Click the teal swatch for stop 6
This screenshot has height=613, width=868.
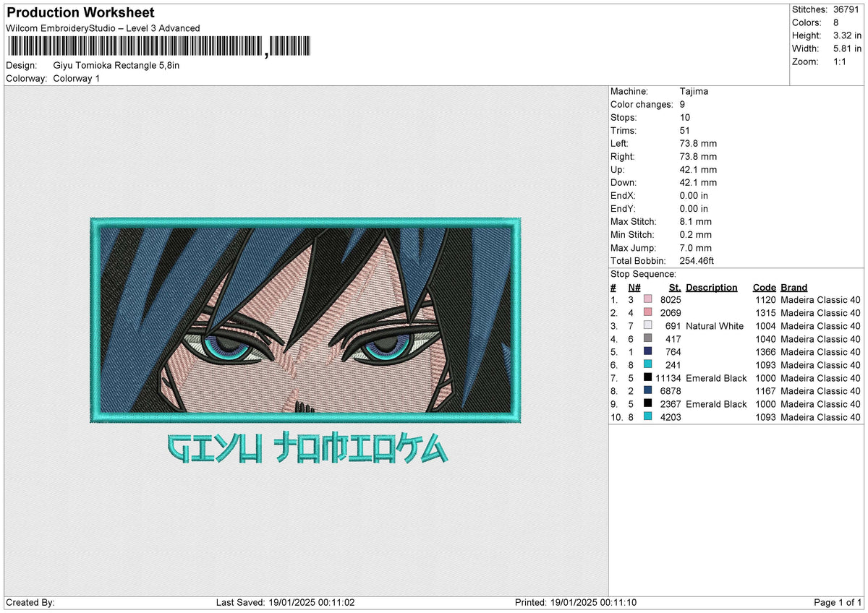(647, 364)
